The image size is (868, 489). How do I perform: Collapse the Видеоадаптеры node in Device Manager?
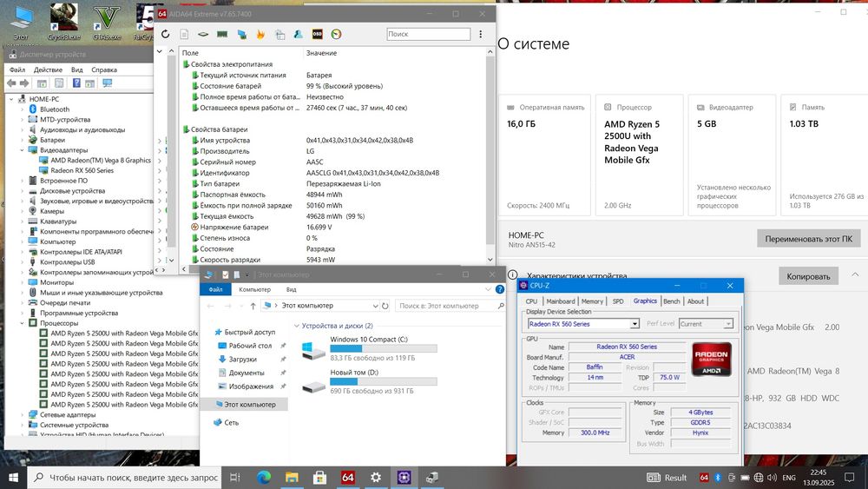(23, 150)
